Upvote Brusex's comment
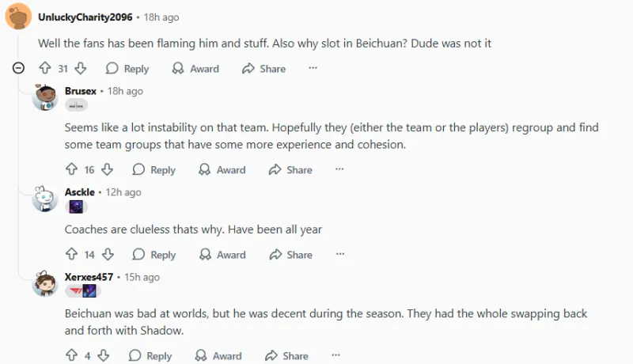The image size is (633, 364). point(71,169)
